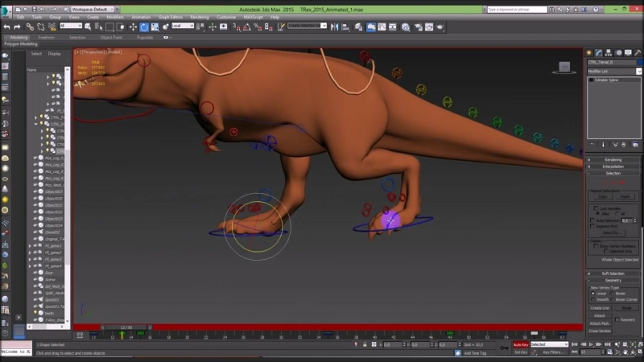Open the Modifier List dropdown
The width and height of the screenshot is (644, 362).
click(614, 72)
